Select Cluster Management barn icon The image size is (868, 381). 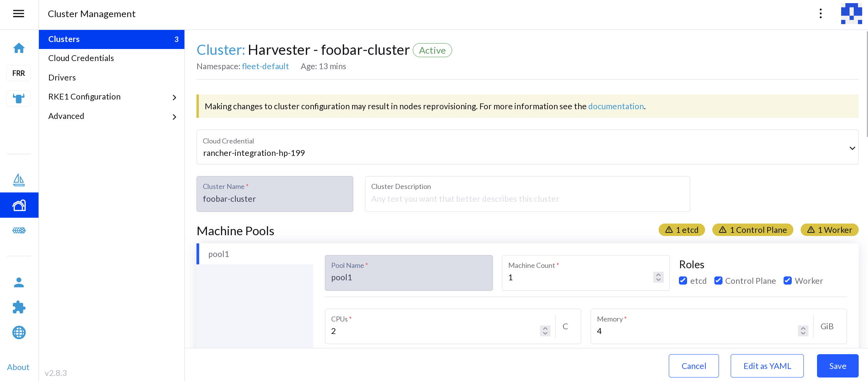pyautogui.click(x=19, y=205)
